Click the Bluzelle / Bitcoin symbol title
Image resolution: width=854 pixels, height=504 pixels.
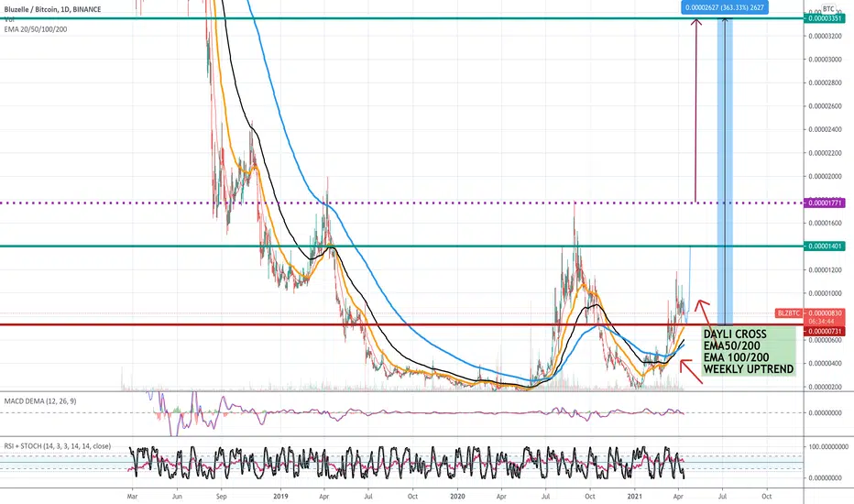click(x=52, y=9)
